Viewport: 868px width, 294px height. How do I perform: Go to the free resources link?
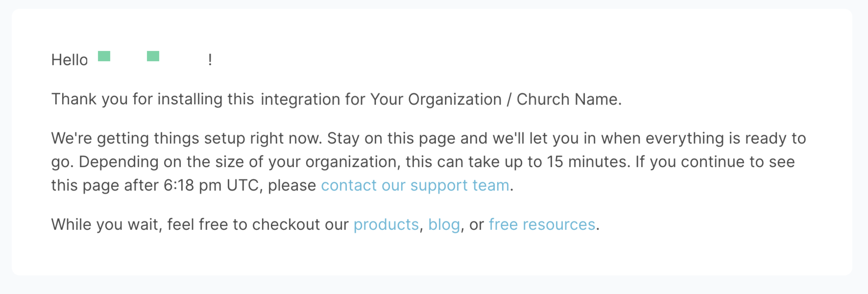542,224
